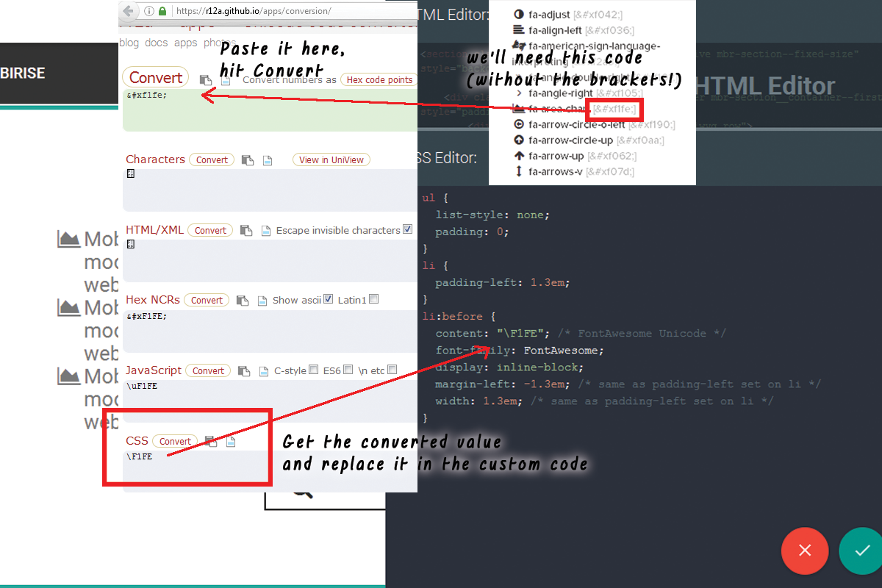Toggle the Show ascii checkbox
This screenshot has width=882, height=588.
tap(329, 299)
